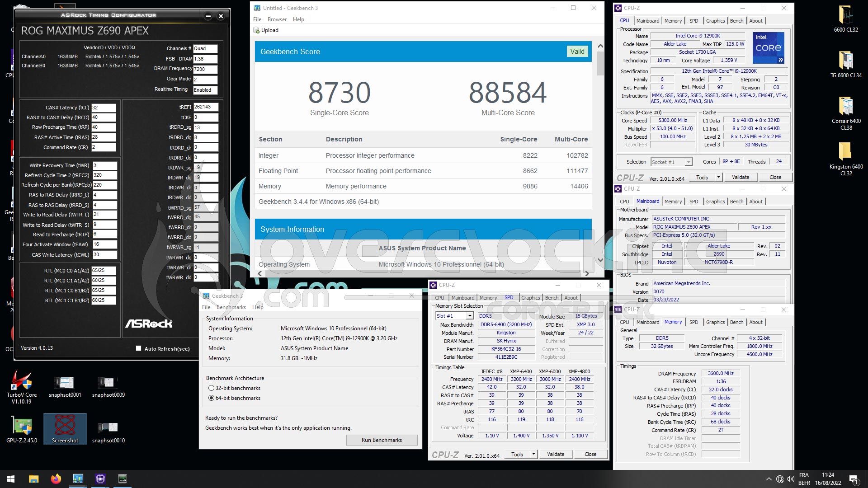Click the DRAM Frequency field in Timing Configurator
The image size is (868, 488).
(205, 69)
